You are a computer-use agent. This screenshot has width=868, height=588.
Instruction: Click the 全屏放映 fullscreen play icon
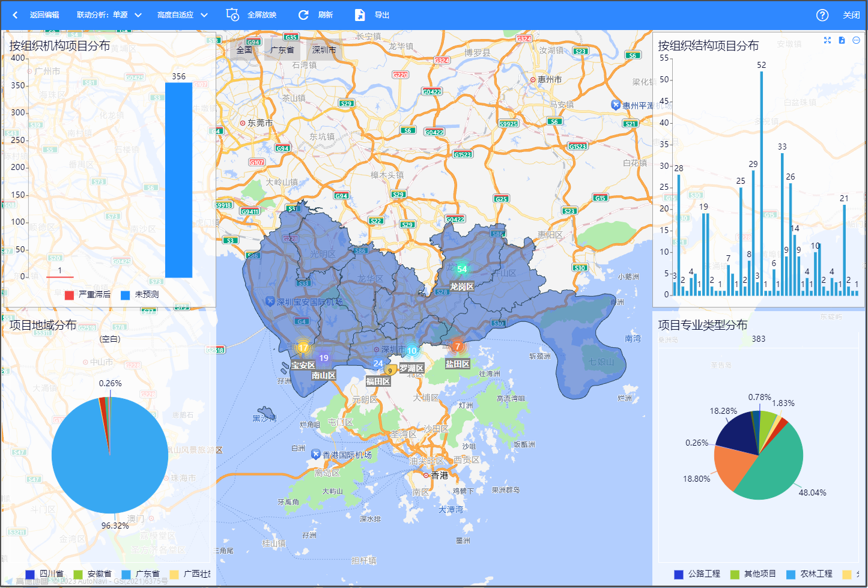tap(232, 15)
